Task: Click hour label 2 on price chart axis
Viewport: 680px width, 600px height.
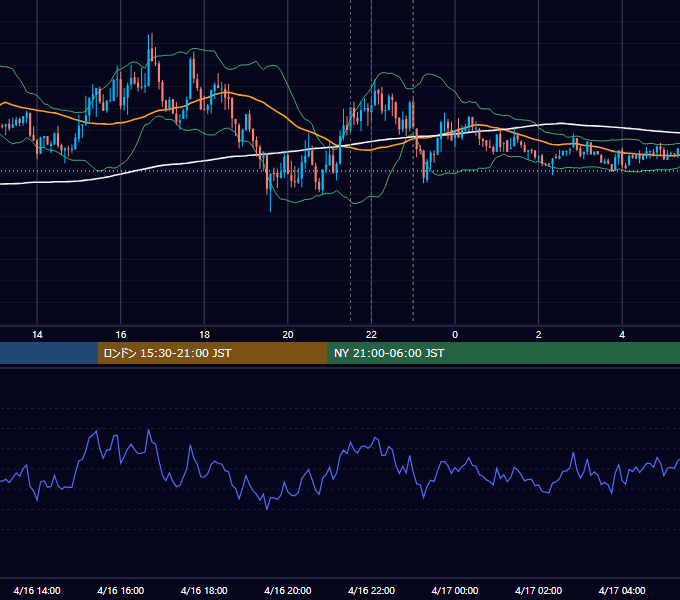Action: click(x=539, y=335)
